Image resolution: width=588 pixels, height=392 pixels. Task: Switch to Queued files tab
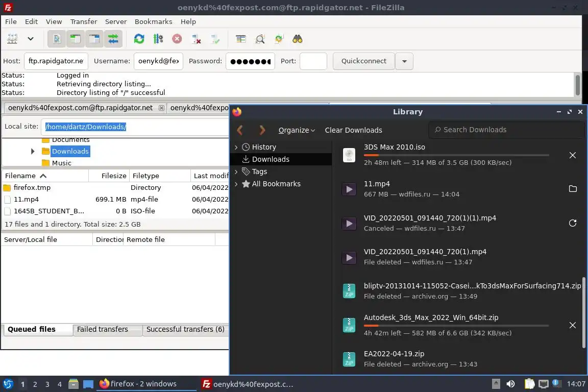pyautogui.click(x=37, y=329)
